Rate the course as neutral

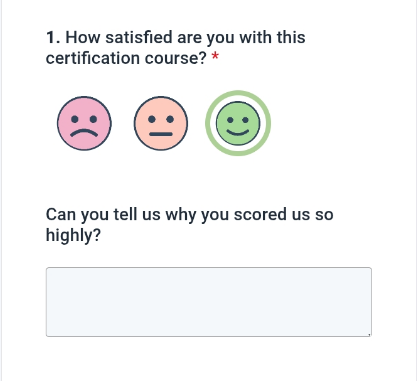[x=161, y=123]
